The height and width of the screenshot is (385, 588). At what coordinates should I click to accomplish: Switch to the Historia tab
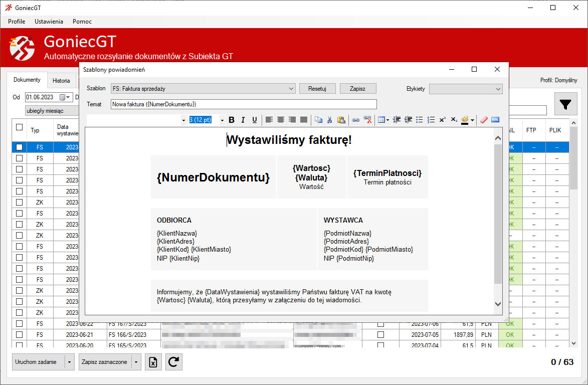tap(61, 81)
